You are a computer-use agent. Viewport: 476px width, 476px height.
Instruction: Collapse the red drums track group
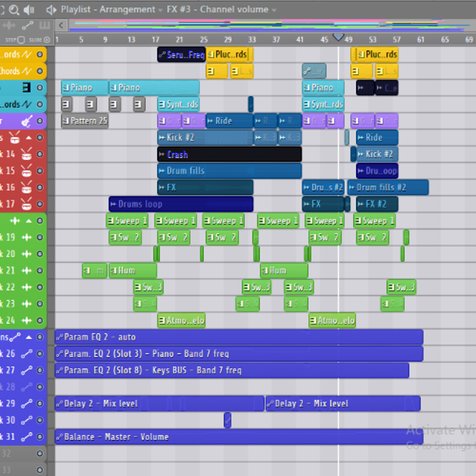pos(29,138)
